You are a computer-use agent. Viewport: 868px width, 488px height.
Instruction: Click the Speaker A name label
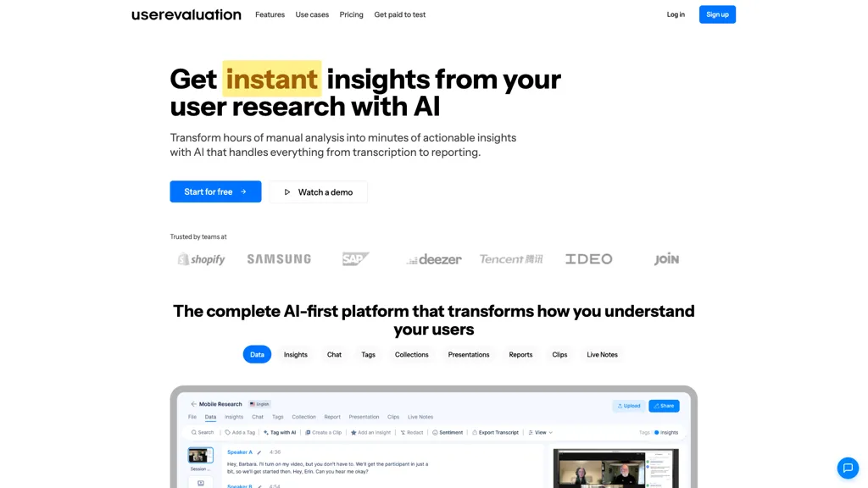coord(240,452)
